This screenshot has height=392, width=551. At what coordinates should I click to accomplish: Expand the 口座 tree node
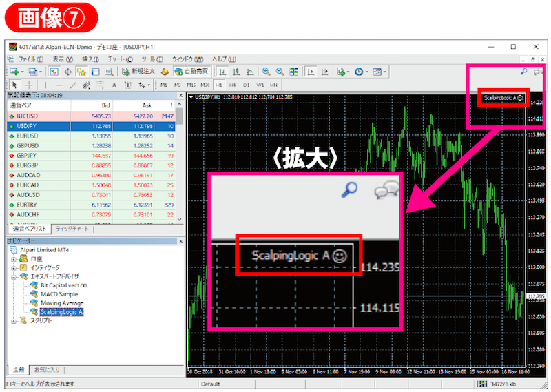(x=13, y=260)
